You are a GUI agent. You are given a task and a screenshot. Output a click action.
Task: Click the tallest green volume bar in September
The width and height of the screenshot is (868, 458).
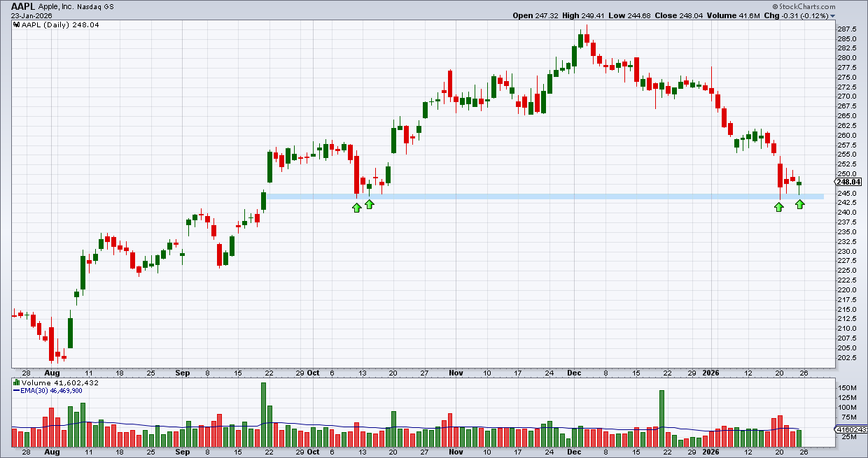(263, 415)
